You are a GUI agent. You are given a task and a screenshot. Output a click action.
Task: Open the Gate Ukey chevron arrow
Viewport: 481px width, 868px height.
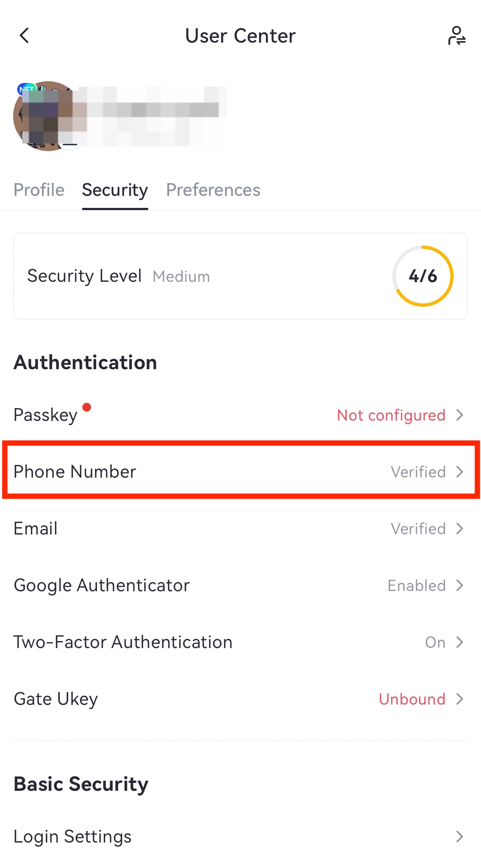pos(460,699)
